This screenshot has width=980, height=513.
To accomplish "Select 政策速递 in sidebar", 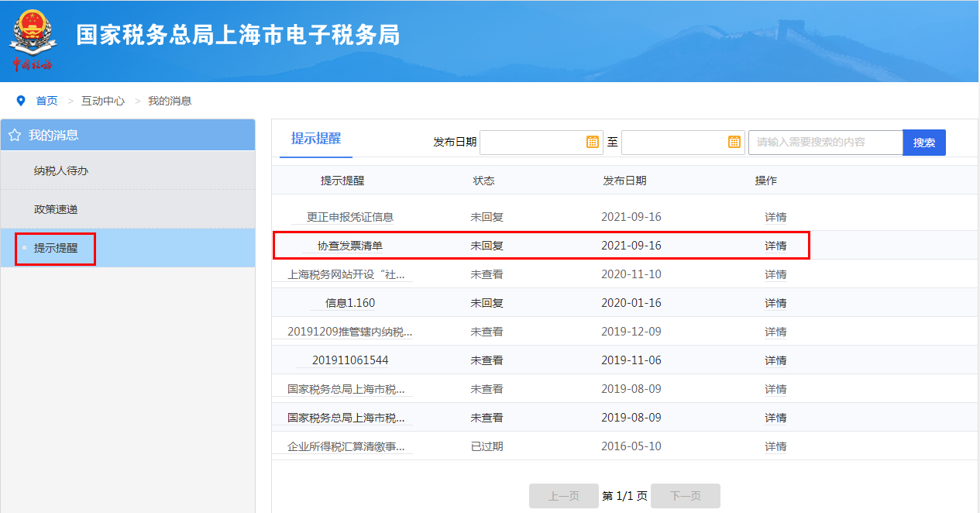I will (56, 209).
